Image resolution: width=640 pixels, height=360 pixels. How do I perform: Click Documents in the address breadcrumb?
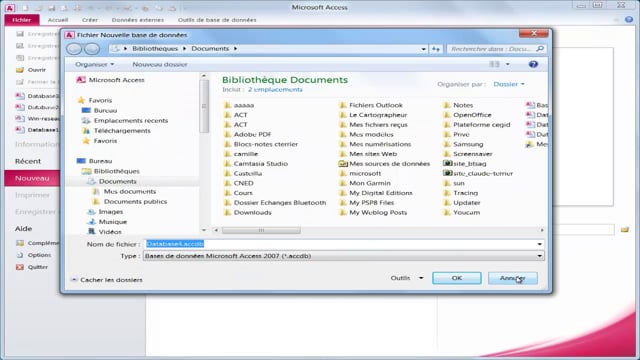pos(210,49)
